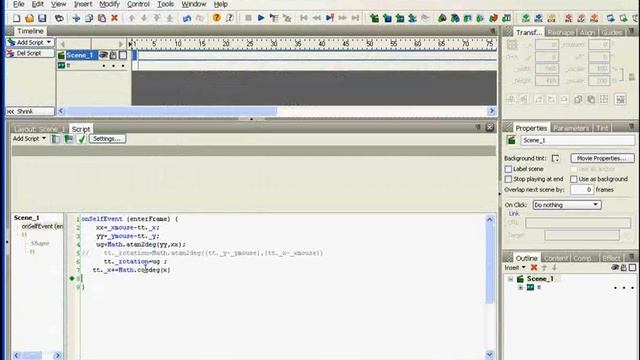
Task: Open the Insert menu
Action: click(83, 4)
